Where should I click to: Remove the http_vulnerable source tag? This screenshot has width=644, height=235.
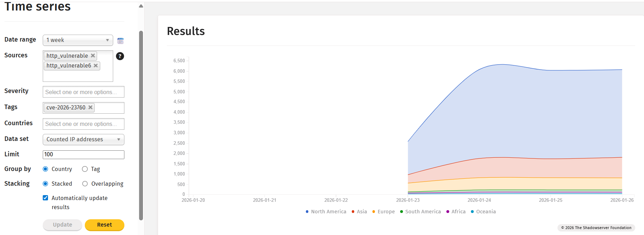point(93,56)
